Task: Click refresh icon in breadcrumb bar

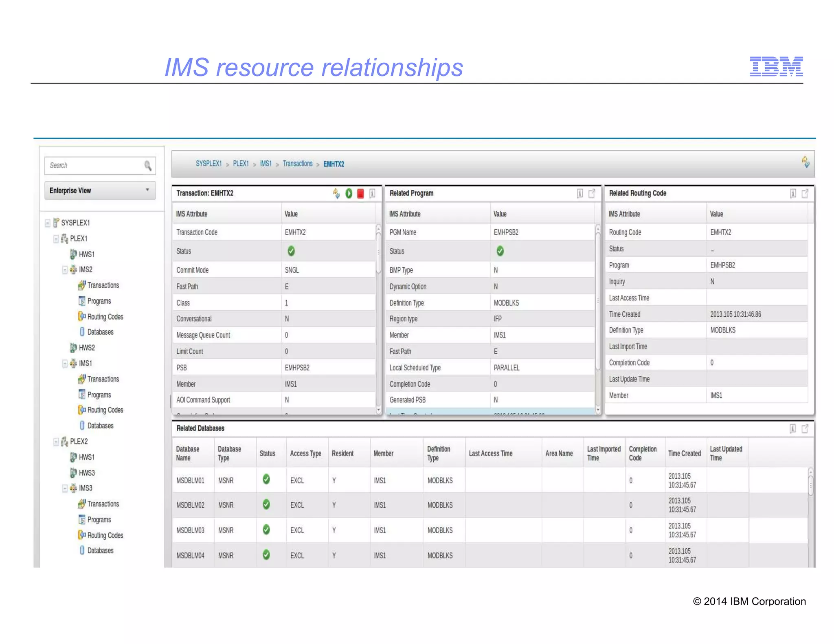Action: click(x=805, y=162)
